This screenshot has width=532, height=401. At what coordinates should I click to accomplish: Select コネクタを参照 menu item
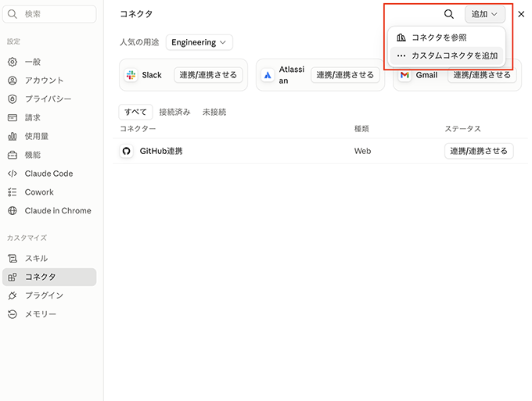[x=447, y=38]
